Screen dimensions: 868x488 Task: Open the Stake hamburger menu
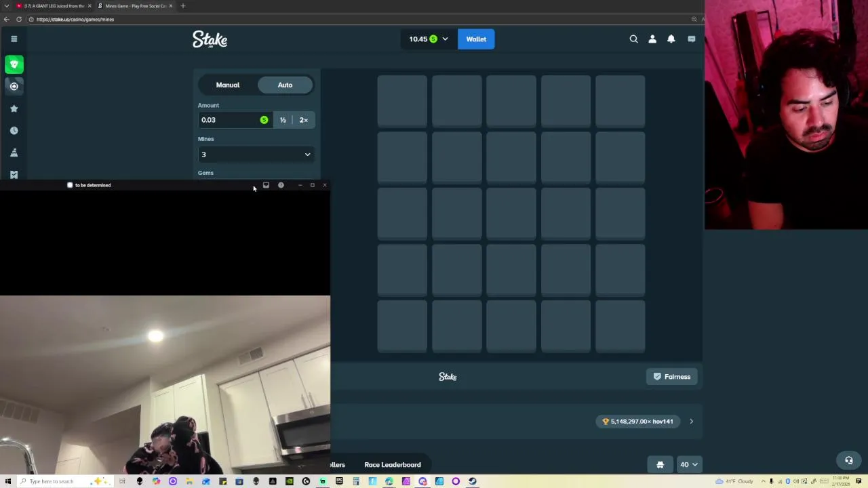click(x=14, y=39)
